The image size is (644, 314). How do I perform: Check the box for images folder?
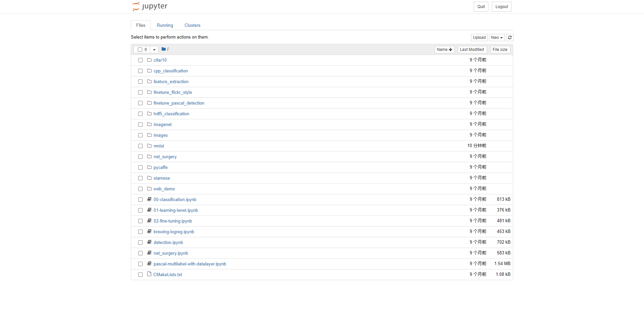140,135
